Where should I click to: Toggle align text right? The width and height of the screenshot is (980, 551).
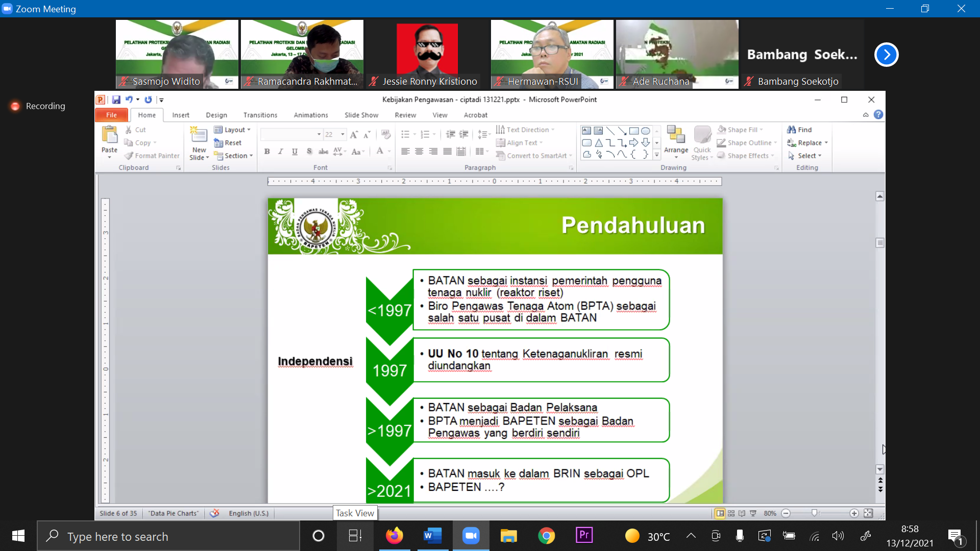[x=433, y=152]
